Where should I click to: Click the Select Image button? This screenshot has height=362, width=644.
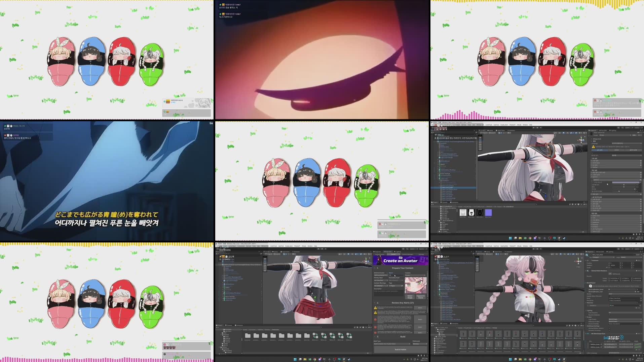(x=410, y=297)
